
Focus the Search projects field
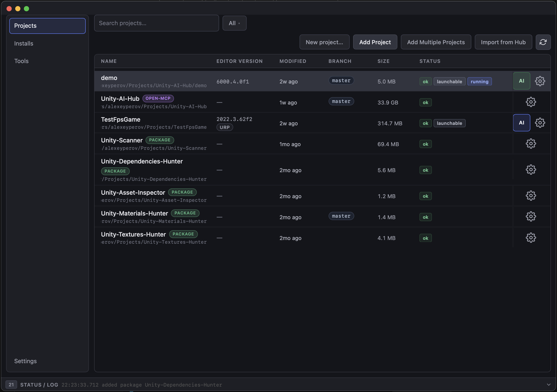point(156,23)
